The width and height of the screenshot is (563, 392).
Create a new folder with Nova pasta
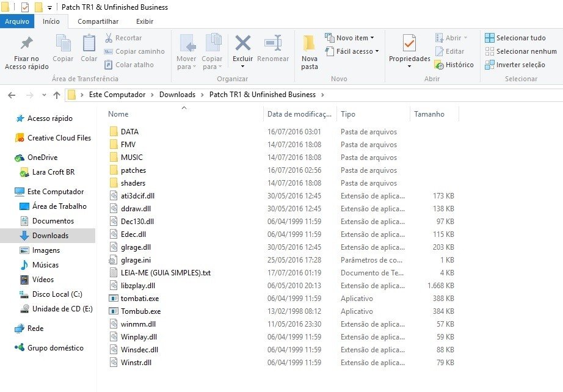310,51
